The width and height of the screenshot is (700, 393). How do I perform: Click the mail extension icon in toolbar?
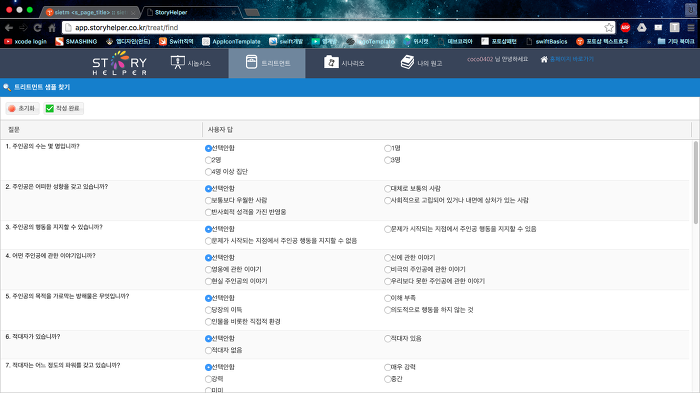[658, 28]
